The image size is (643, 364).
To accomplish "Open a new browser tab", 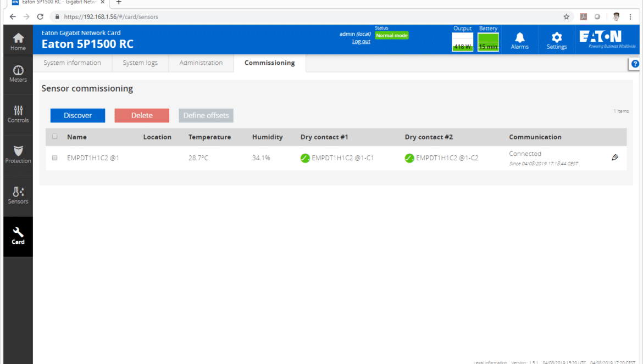I will 119,2.
